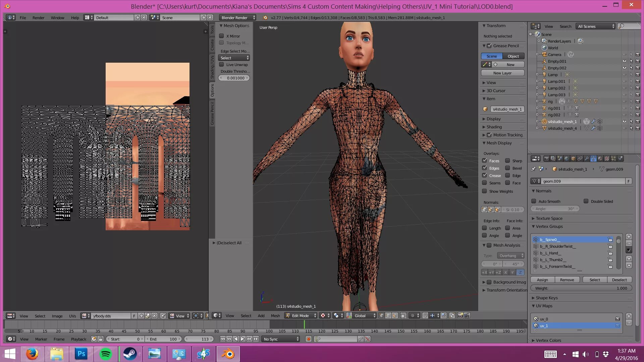Image resolution: width=644 pixels, height=362 pixels.
Task: Pin the image in UV editor header
Action: click(163, 316)
